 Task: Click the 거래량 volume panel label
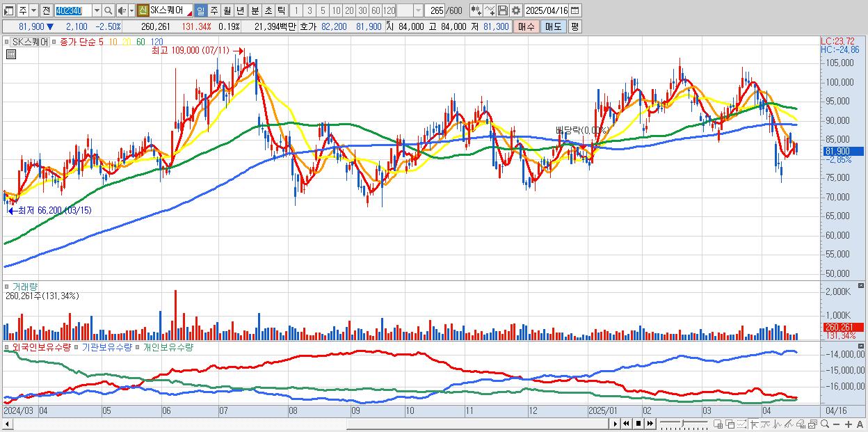25,287
